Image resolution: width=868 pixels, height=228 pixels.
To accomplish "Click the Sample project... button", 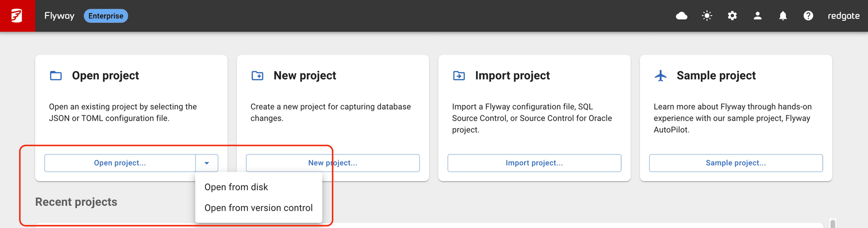I will click(x=736, y=163).
